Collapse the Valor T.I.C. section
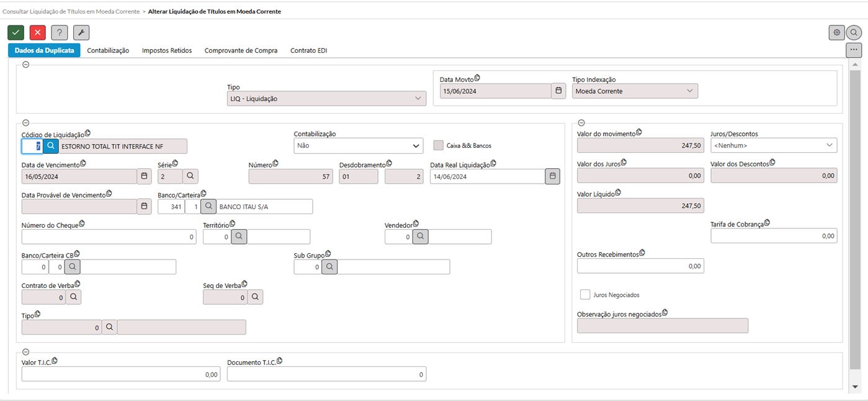Viewport: 868px width, 401px height. tap(25, 352)
